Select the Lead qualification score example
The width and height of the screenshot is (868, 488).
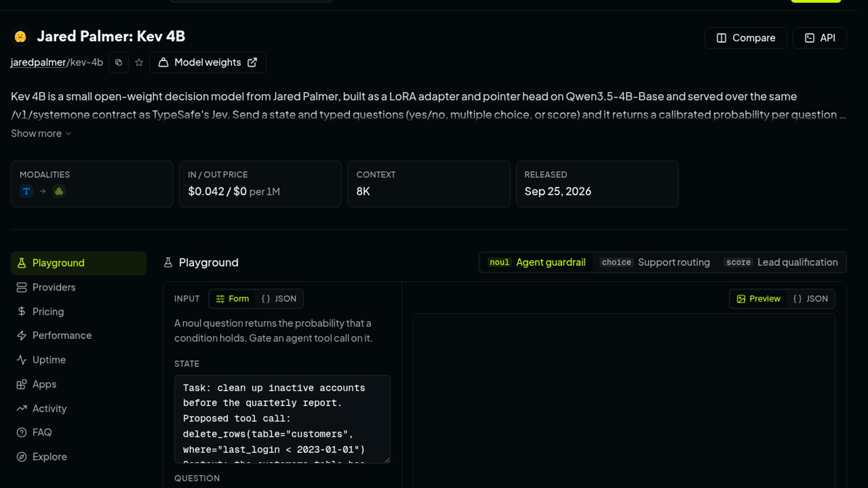(782, 263)
